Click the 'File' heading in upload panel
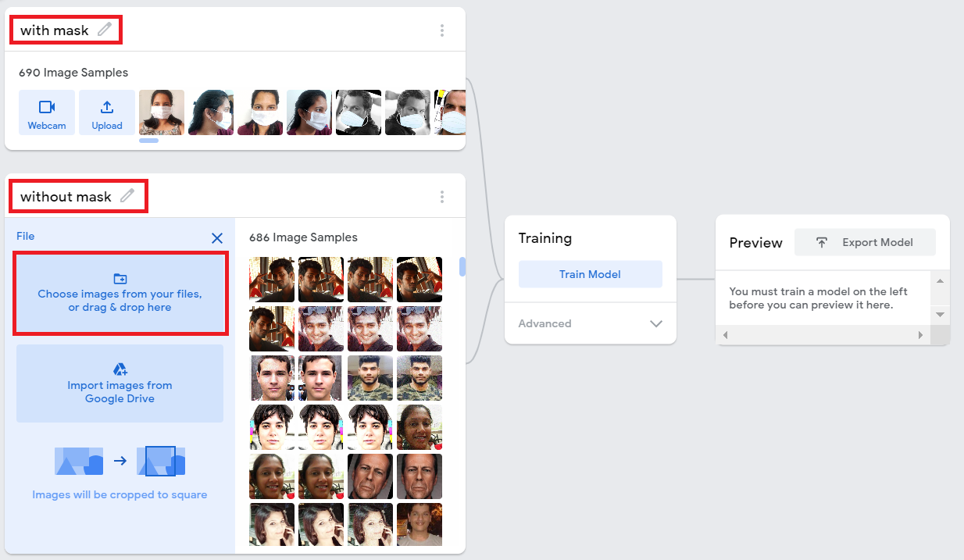Screen dimensions: 964x560 click(x=26, y=236)
